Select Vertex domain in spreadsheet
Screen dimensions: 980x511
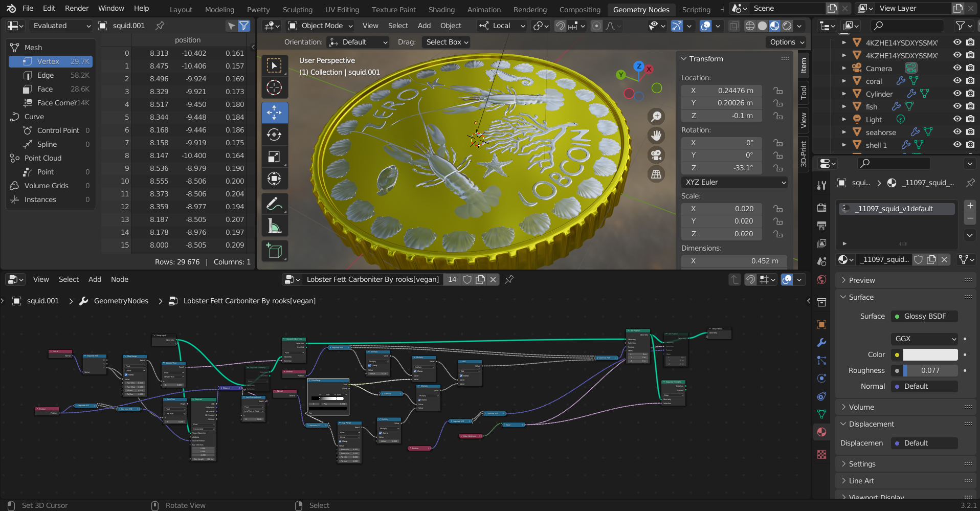51,61
